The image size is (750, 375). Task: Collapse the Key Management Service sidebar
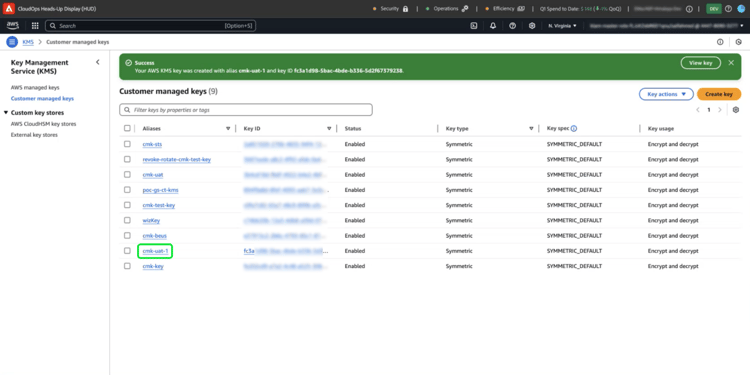[98, 62]
